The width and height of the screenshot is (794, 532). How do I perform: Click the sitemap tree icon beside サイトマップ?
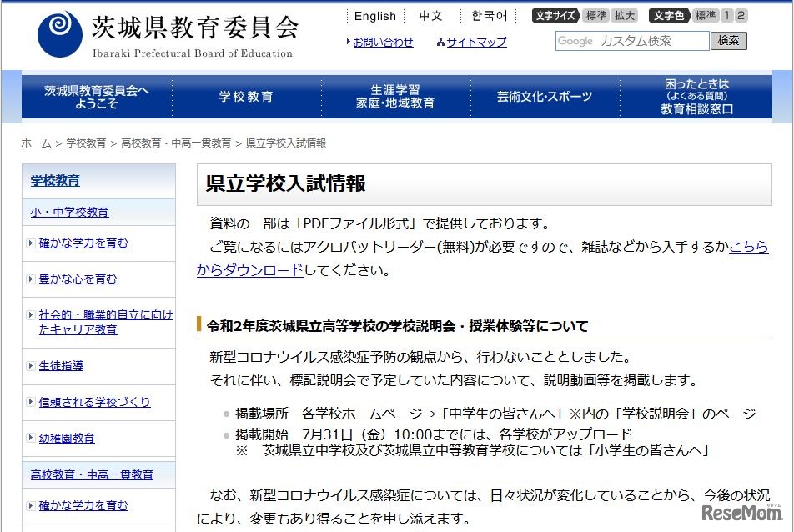pos(440,42)
